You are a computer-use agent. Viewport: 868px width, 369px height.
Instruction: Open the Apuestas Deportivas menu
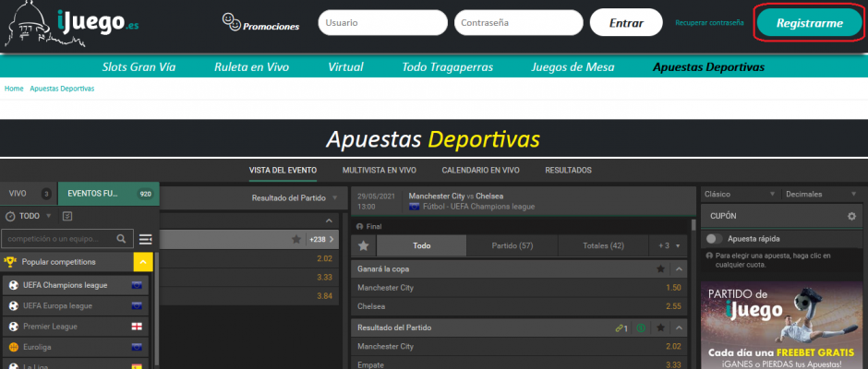709,67
